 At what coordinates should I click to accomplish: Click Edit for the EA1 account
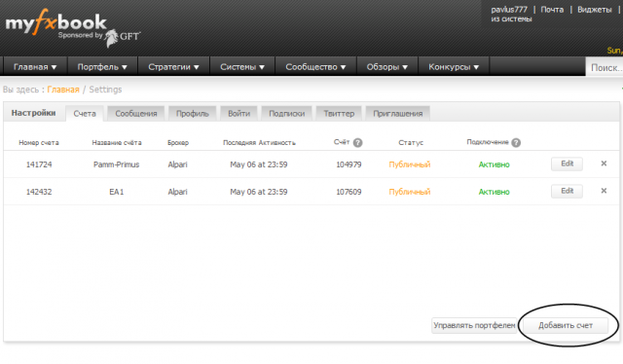567,191
